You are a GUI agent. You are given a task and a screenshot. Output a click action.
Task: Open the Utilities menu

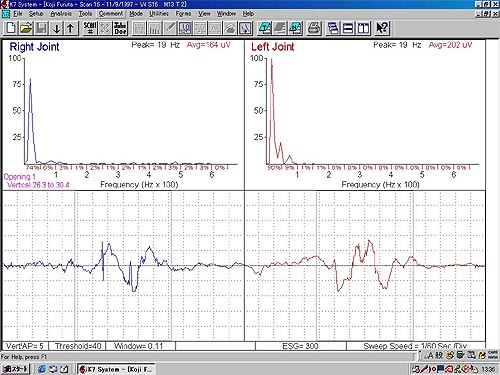(x=159, y=14)
